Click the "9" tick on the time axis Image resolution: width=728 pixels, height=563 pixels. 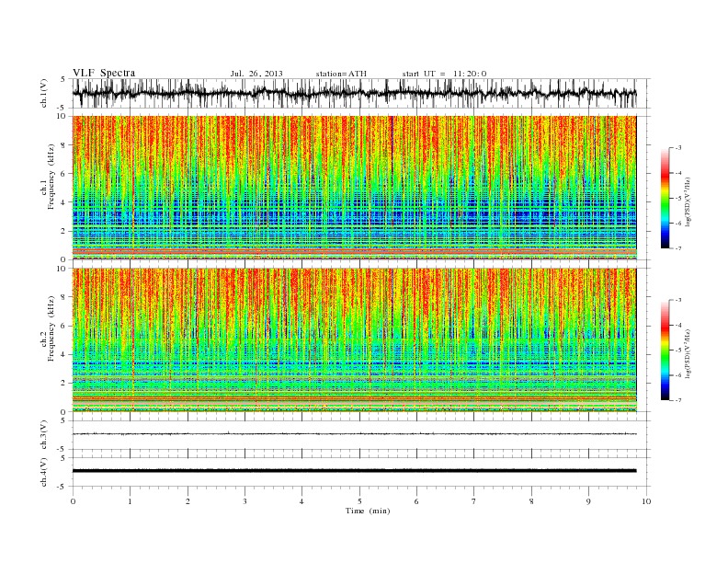tap(588, 501)
